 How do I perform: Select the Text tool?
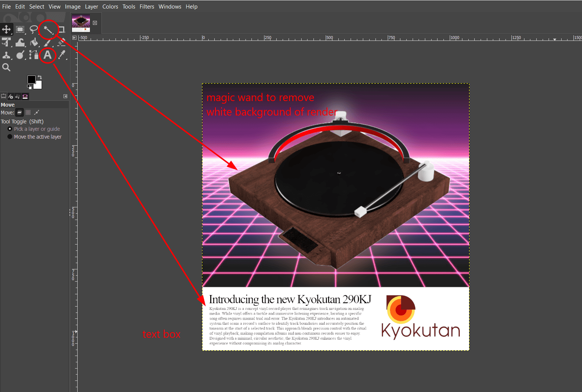[47, 55]
